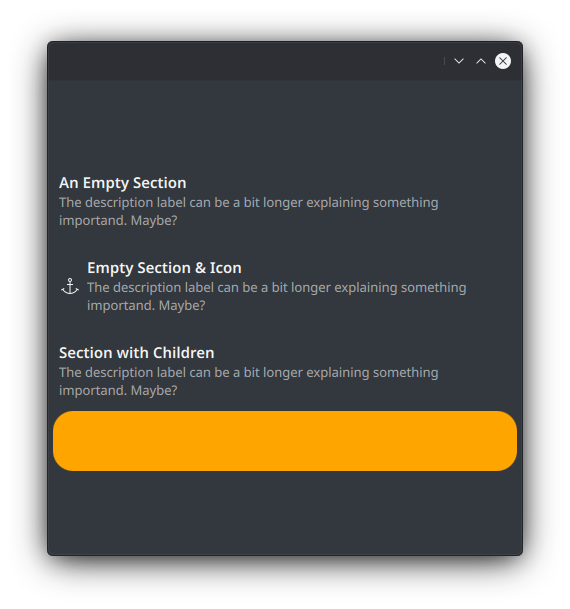Click the upward chevron in title bar
This screenshot has width=570, height=609.
(481, 61)
